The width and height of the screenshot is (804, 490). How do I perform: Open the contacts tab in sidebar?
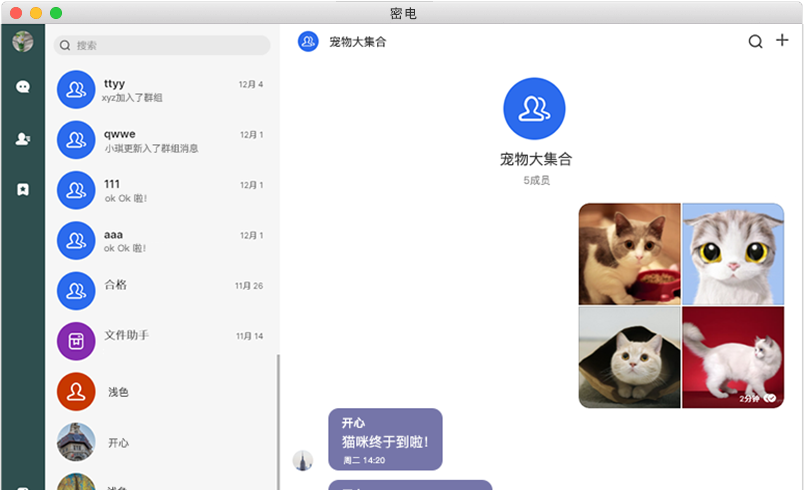coord(22,139)
